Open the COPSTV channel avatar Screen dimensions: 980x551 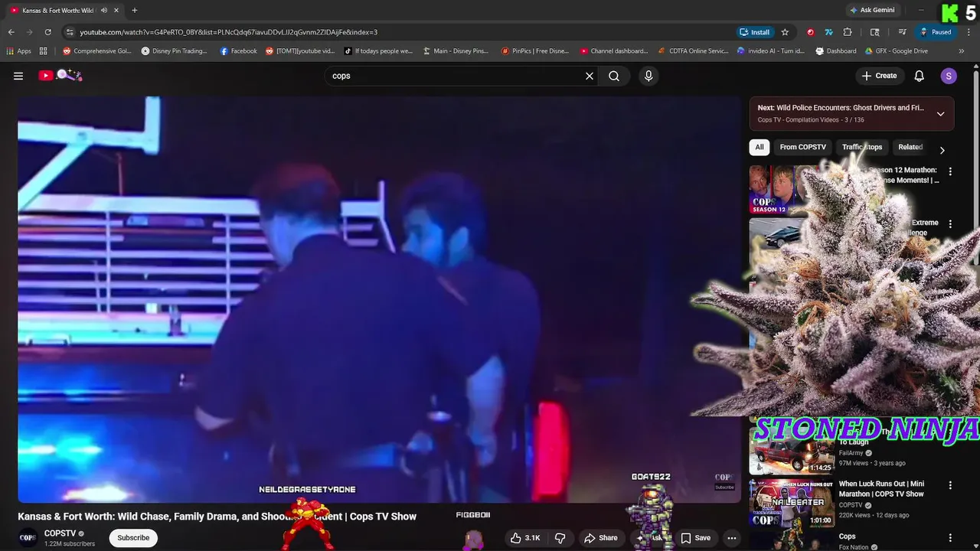(x=28, y=538)
